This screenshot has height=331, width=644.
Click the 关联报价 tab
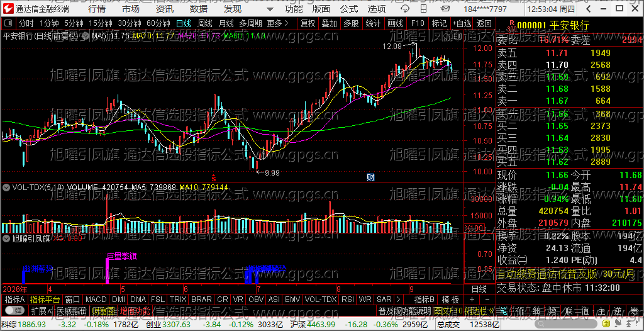[72, 310]
